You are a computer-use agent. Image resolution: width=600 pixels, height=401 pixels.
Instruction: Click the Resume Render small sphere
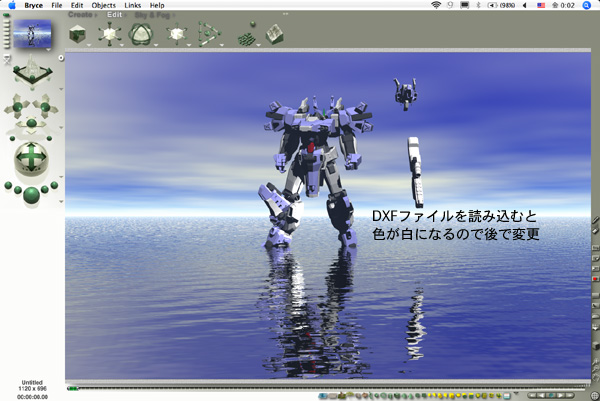pos(45,189)
